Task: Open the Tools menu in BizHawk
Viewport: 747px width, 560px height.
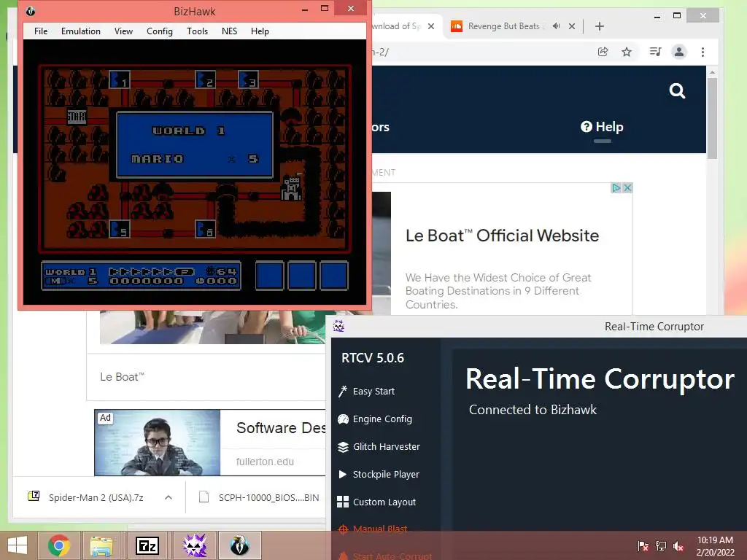Action: (x=197, y=31)
